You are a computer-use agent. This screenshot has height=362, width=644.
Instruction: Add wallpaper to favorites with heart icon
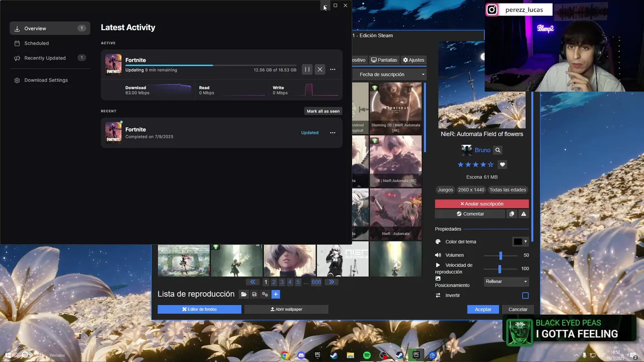(502, 164)
